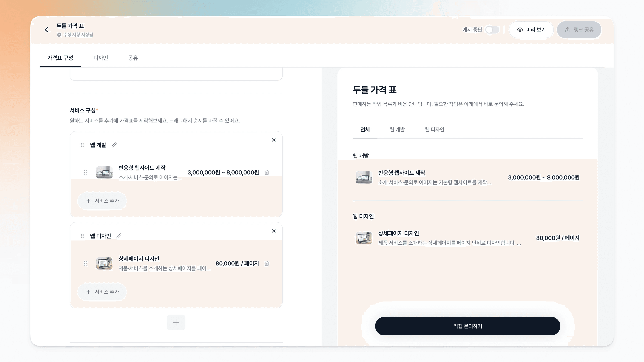
Task: Click price 80,000원 / 페이지 in editor
Action: (237, 263)
